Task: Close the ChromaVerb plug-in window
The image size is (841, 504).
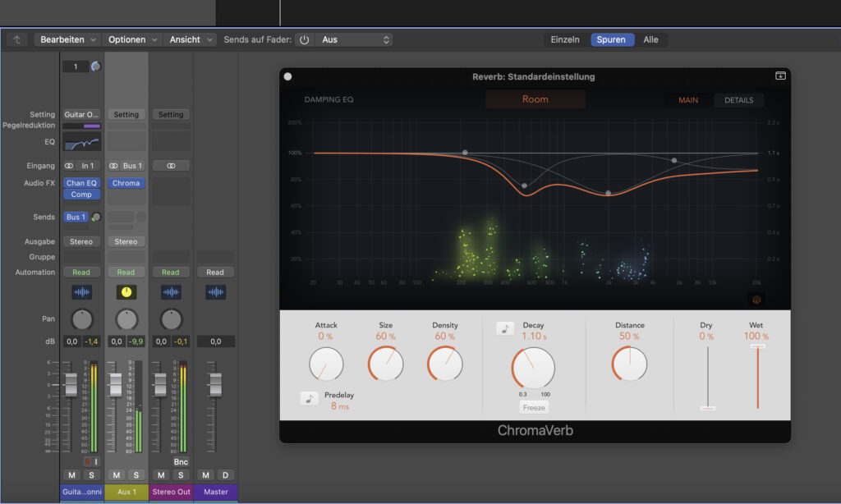Action: (x=288, y=76)
